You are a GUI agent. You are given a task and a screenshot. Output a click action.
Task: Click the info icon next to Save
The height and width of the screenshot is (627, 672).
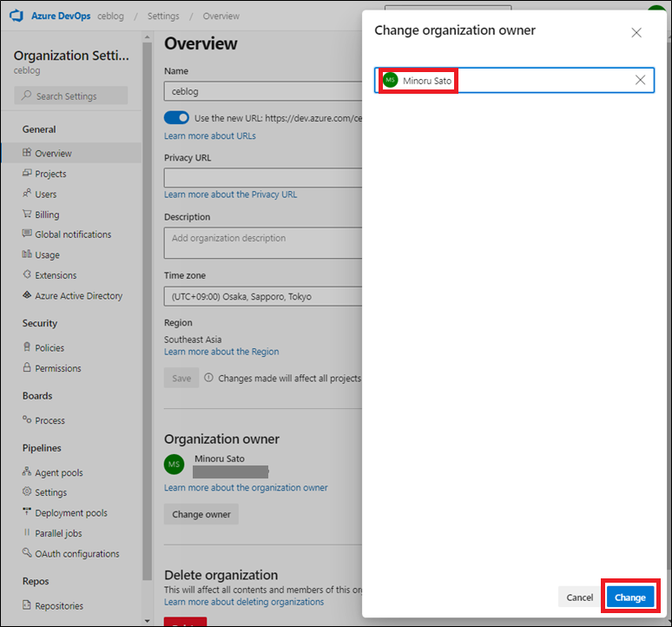(x=208, y=378)
